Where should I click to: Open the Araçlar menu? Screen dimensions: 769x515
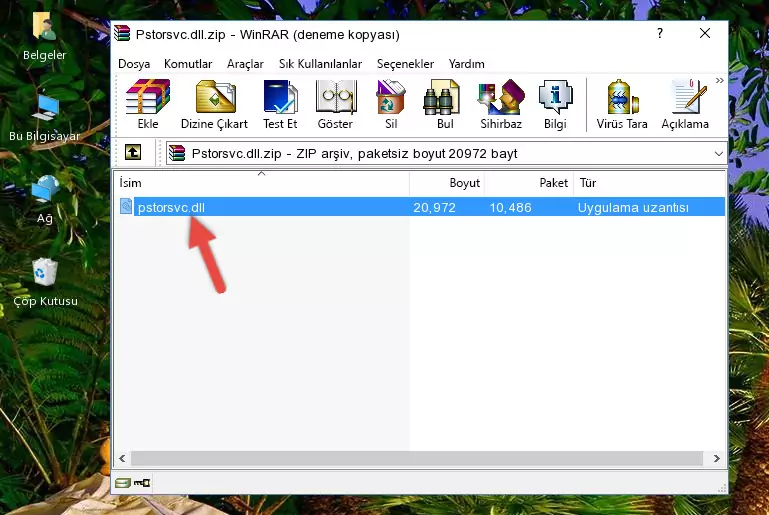click(x=245, y=64)
